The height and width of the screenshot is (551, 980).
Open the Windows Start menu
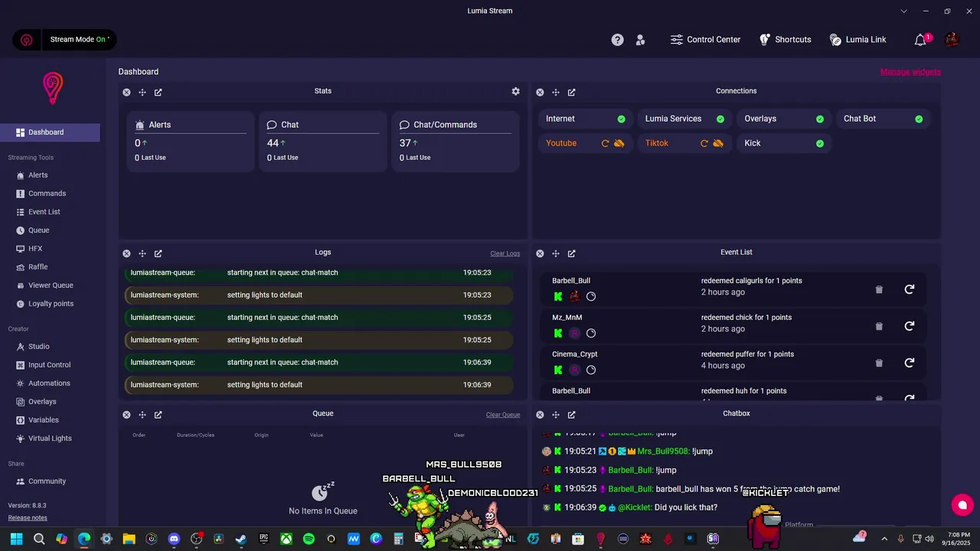pos(16,539)
